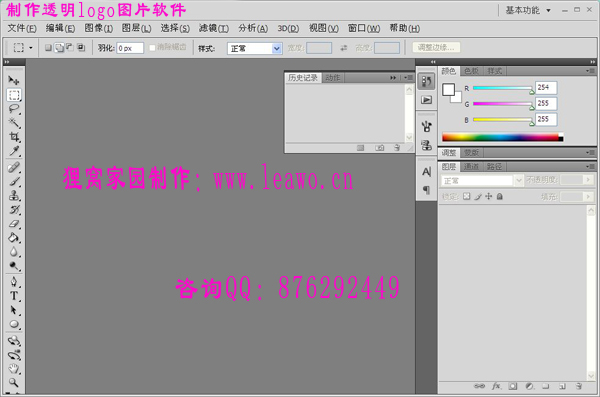The image size is (600, 397).
Task: Select the Eyedropper tool
Action: tap(14, 151)
